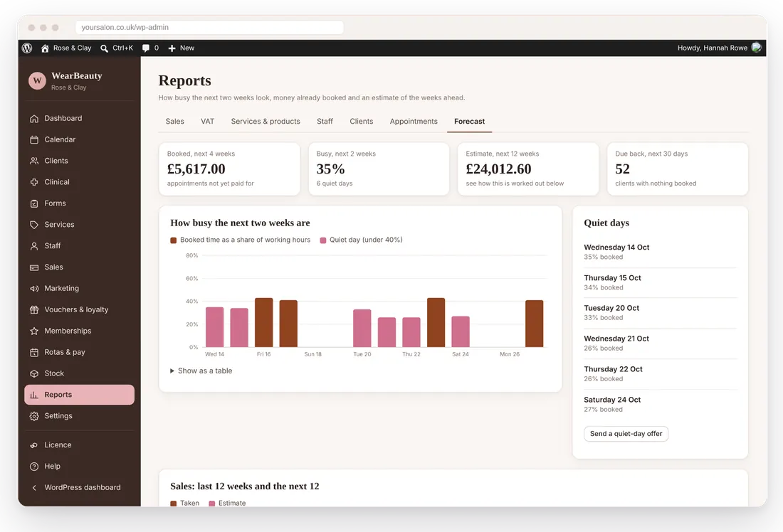Click the pink Estimate legend swatch
This screenshot has width=783, height=532.
(x=211, y=504)
